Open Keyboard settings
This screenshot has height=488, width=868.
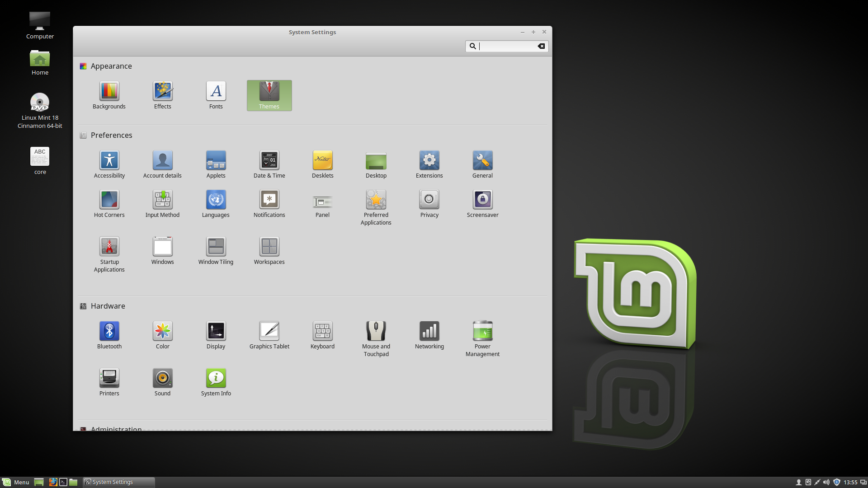pyautogui.click(x=322, y=335)
